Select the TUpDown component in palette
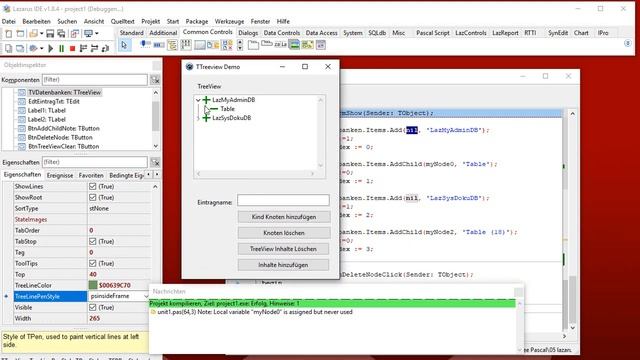The height and width of the screenshot is (360, 640). click(x=240, y=45)
